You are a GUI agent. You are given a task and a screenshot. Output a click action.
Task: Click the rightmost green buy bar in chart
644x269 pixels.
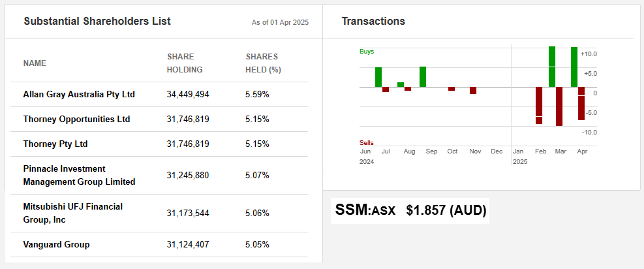click(x=574, y=67)
